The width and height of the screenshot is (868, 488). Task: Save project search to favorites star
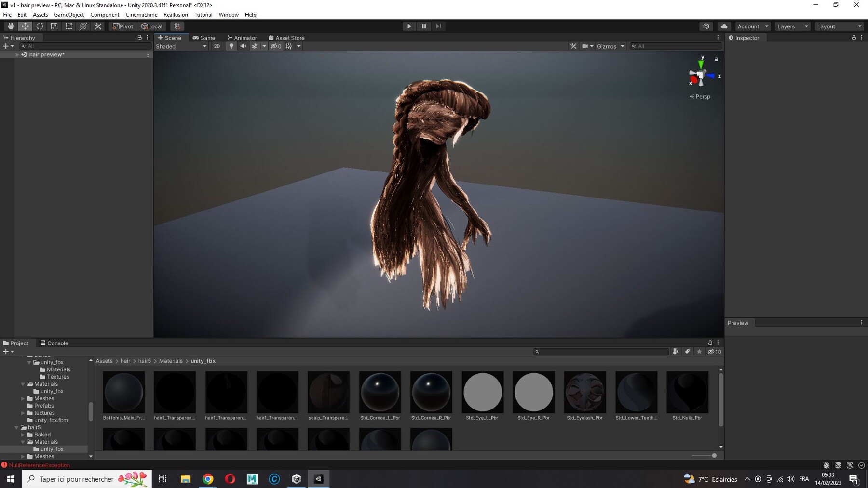coord(699,352)
